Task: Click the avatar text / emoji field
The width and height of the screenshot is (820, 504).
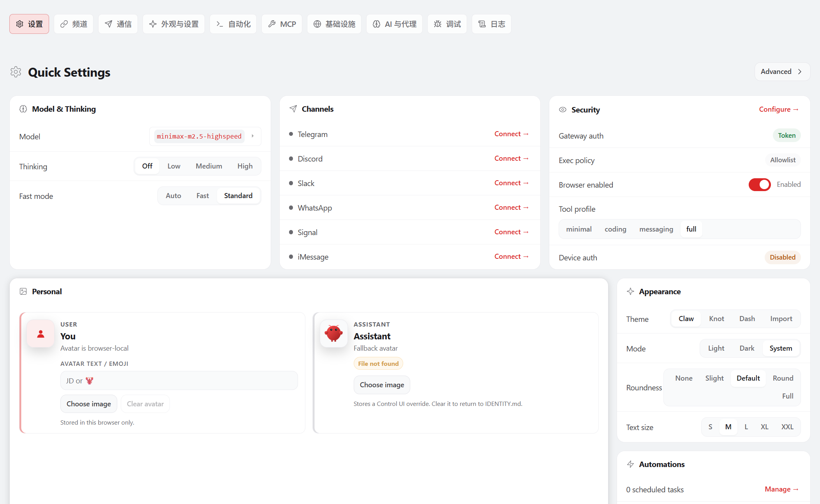Action: tap(179, 381)
